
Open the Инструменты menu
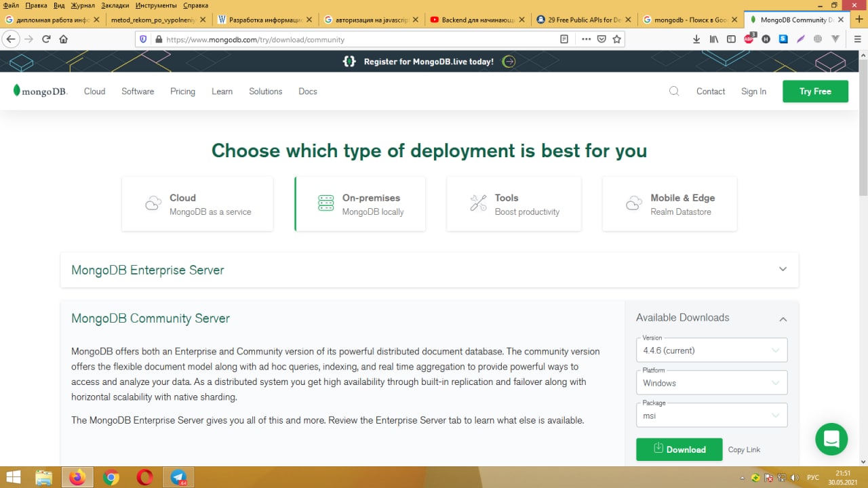(156, 5)
